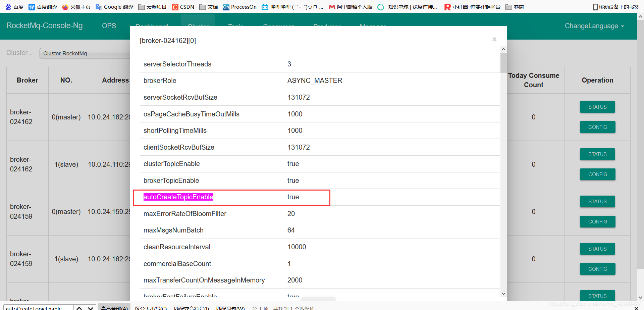Open the CSDN bookmark
Image resolution: width=644 pixels, height=310 pixels.
183,7
